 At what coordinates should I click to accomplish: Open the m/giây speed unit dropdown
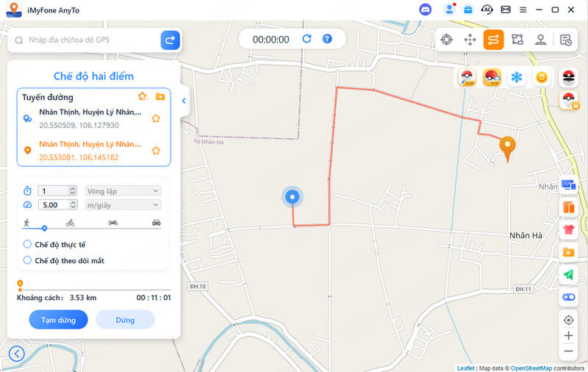[123, 205]
